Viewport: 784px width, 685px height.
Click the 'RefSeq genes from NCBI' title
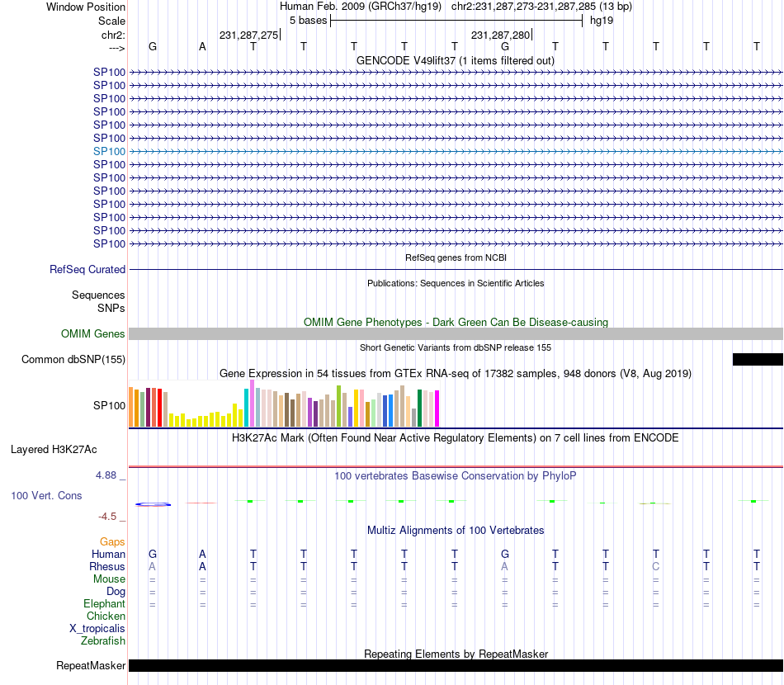tap(456, 257)
